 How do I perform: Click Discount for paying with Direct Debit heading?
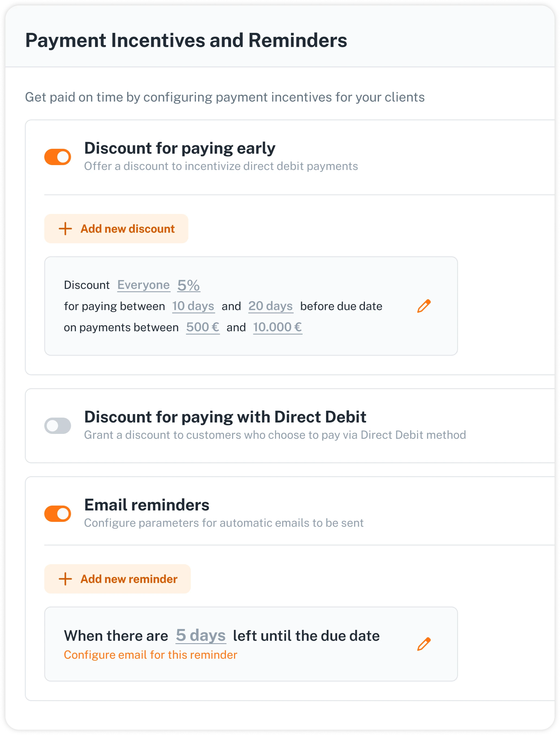click(225, 417)
